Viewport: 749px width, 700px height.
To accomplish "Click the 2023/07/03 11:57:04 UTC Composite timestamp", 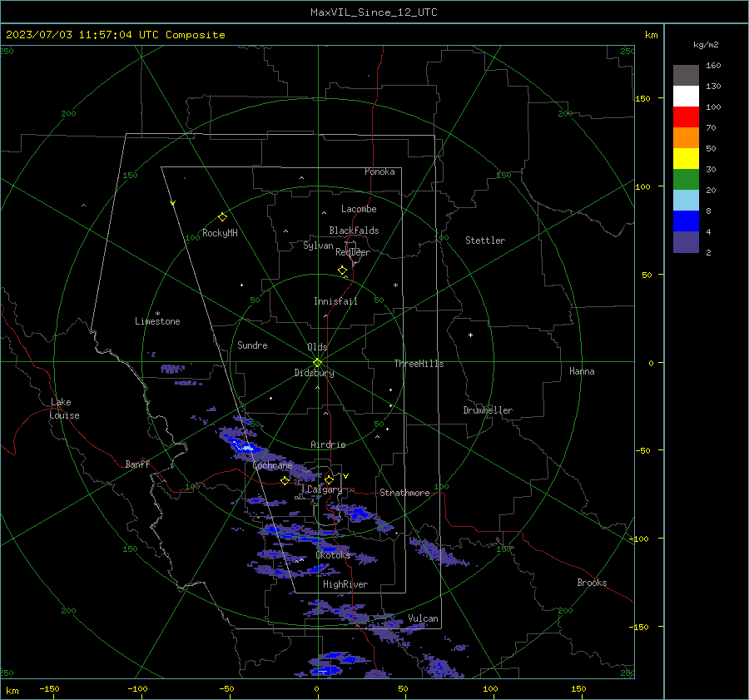I will coord(115,35).
